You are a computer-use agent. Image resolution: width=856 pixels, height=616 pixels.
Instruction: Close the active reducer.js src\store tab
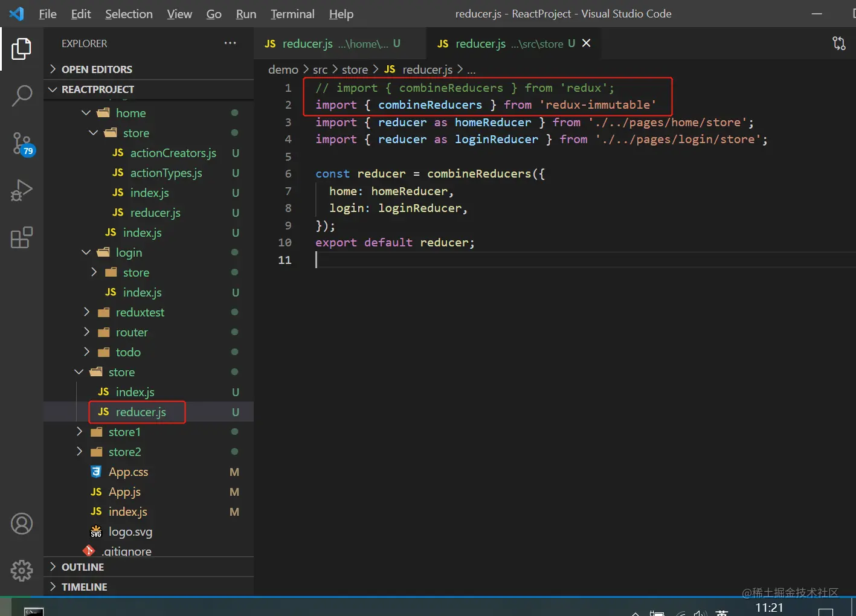[586, 43]
